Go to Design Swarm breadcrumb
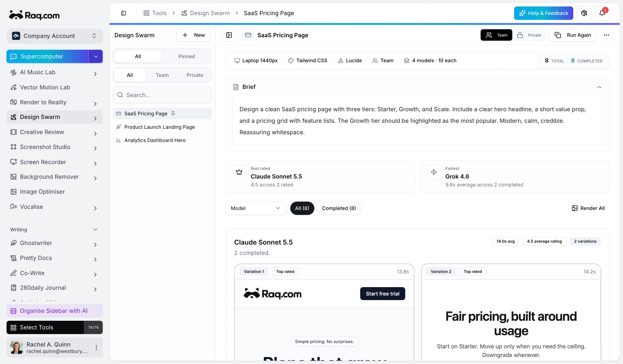623x364 pixels. pos(205,13)
